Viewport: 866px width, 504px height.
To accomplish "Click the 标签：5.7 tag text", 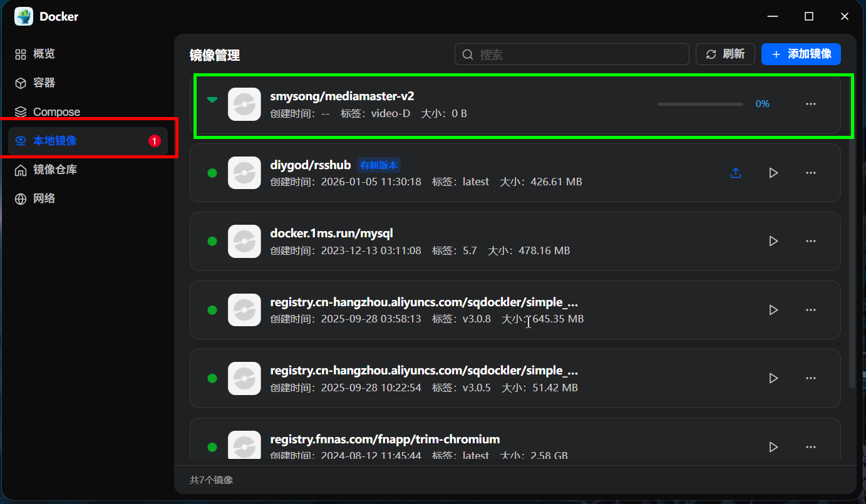I will [x=455, y=250].
